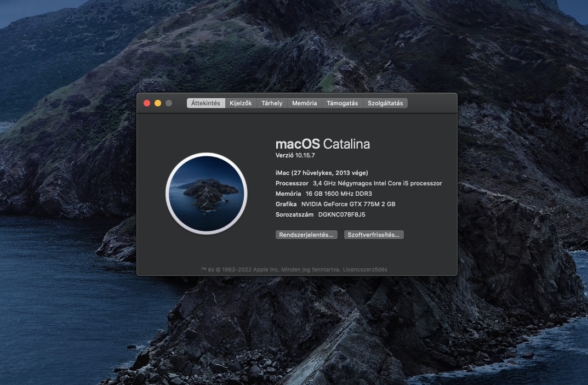Click the Grafika label

tap(286, 204)
